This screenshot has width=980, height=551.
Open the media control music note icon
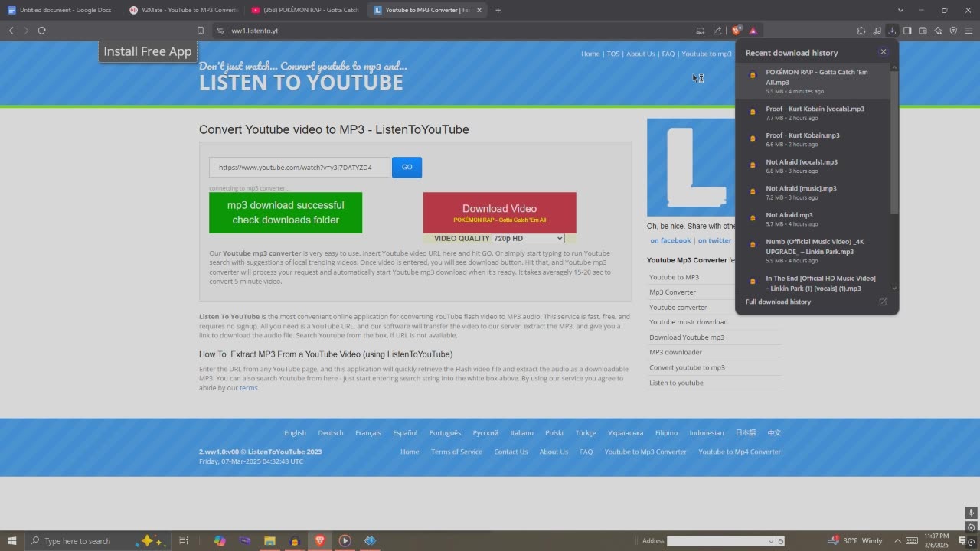pyautogui.click(x=877, y=31)
